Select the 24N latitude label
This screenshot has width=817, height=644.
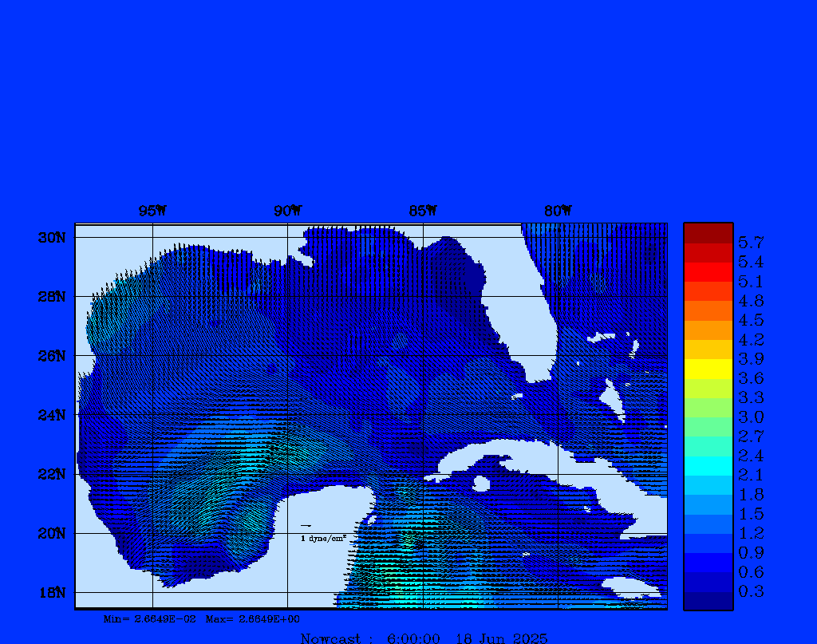tap(50, 415)
